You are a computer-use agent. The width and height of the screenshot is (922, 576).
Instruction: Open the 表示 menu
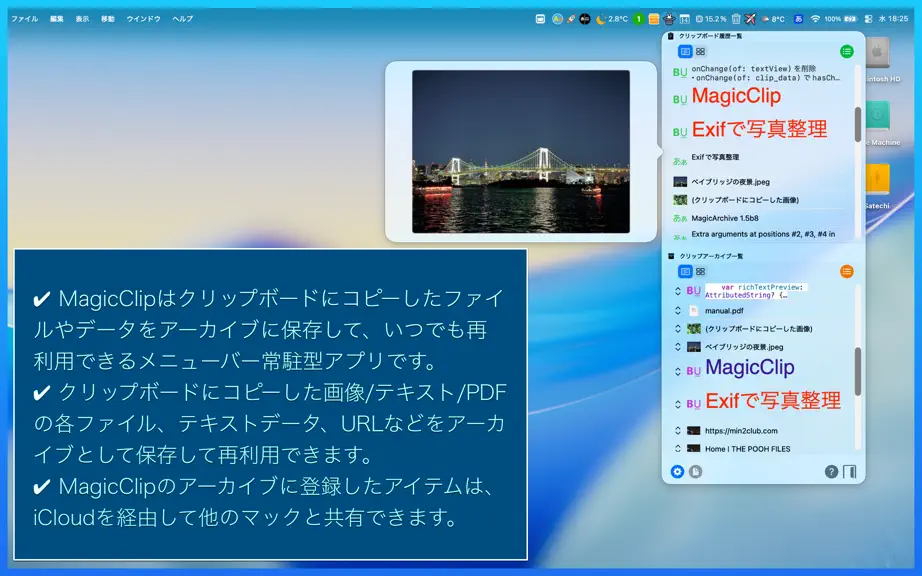(x=82, y=19)
